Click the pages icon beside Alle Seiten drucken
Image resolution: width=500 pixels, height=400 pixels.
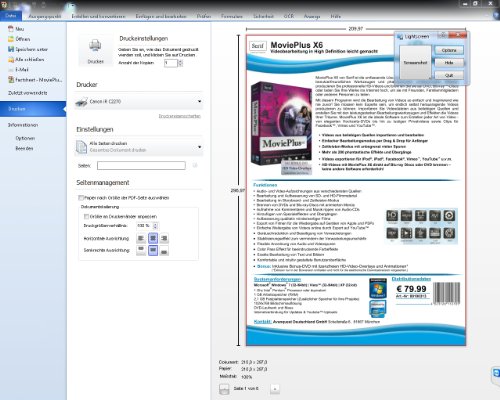(x=81, y=147)
